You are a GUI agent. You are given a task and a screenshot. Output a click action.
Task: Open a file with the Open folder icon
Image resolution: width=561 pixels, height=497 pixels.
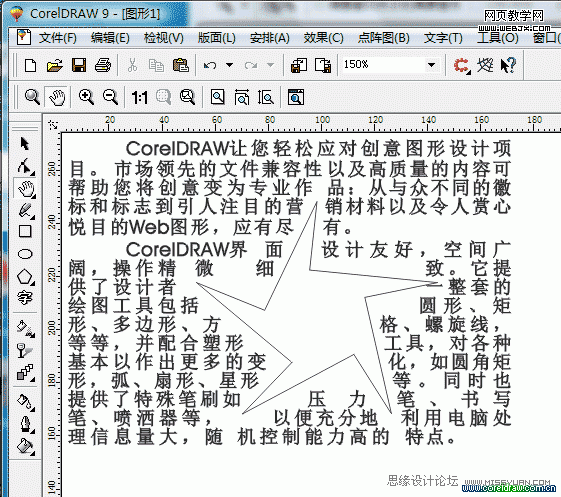pos(54,65)
